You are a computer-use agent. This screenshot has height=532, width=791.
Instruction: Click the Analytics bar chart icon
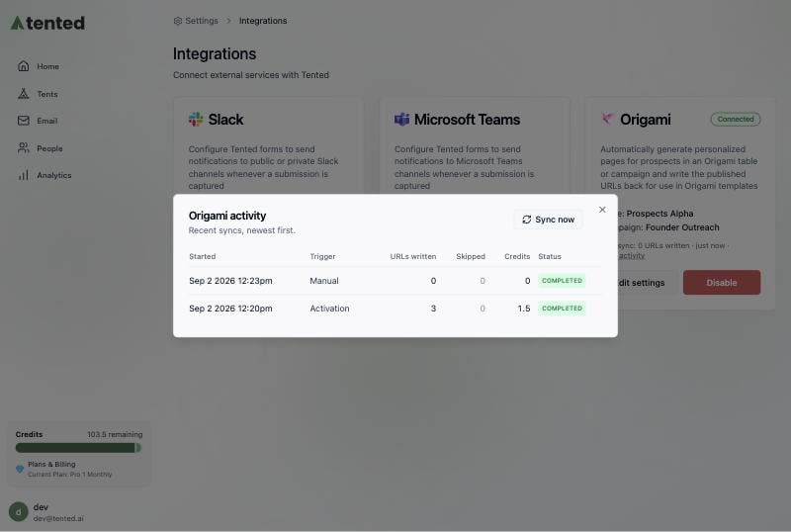(x=23, y=175)
